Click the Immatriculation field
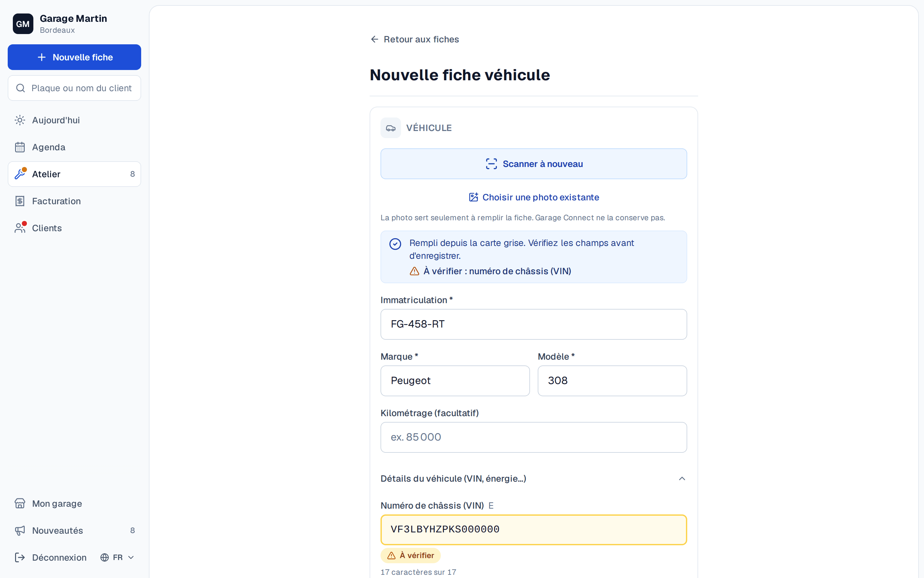Image resolution: width=924 pixels, height=578 pixels. coord(534,324)
